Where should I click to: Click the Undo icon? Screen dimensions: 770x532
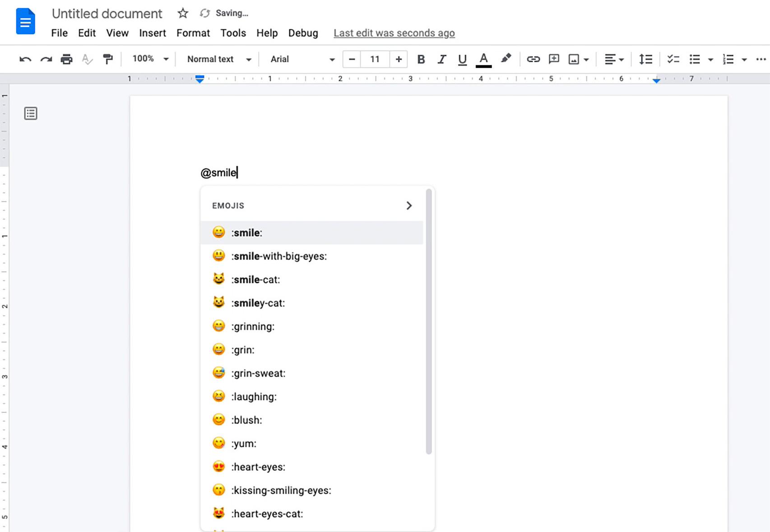[x=25, y=59]
